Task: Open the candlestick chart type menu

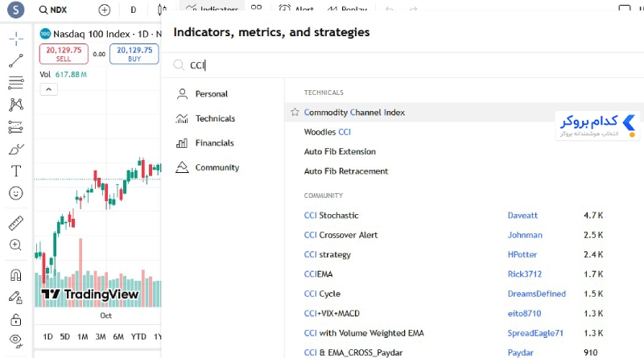Action: point(163,10)
